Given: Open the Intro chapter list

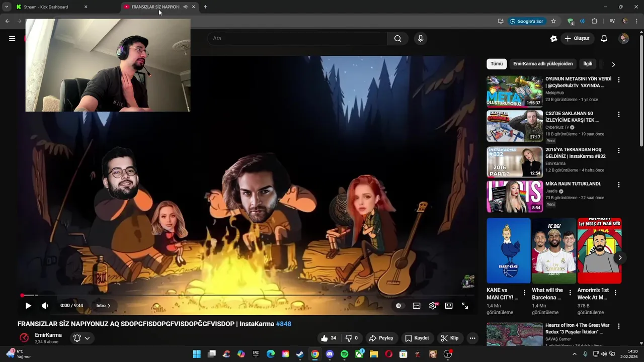Looking at the screenshot, I should [103, 305].
